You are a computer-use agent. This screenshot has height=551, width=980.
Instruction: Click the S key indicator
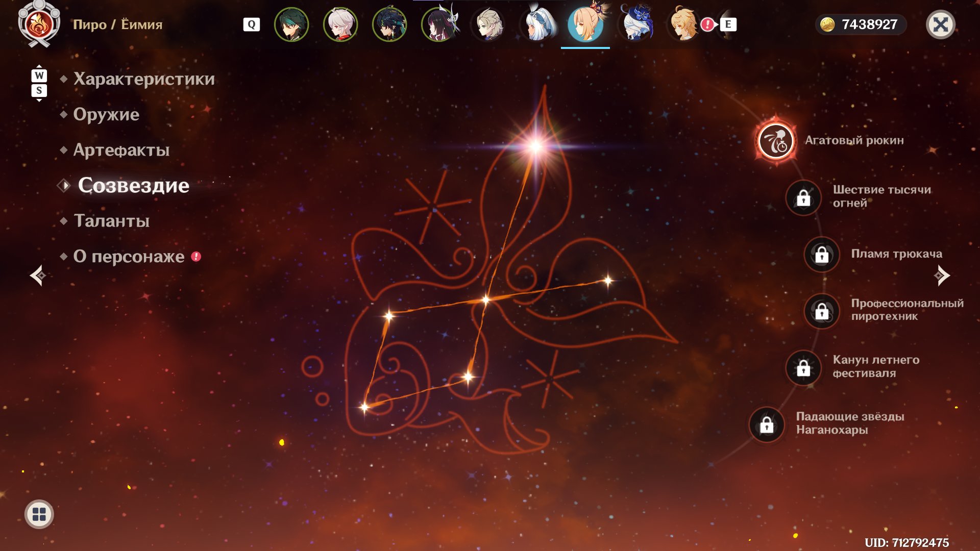point(39,90)
